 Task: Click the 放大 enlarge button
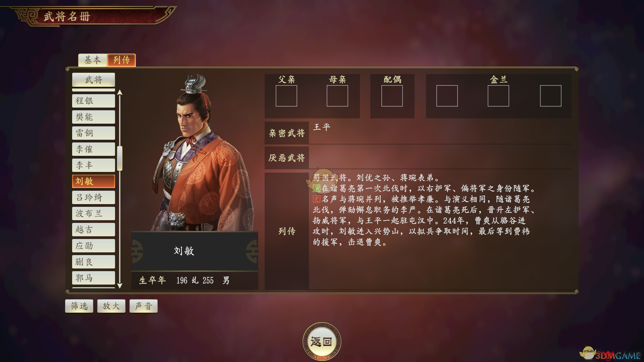(x=111, y=306)
